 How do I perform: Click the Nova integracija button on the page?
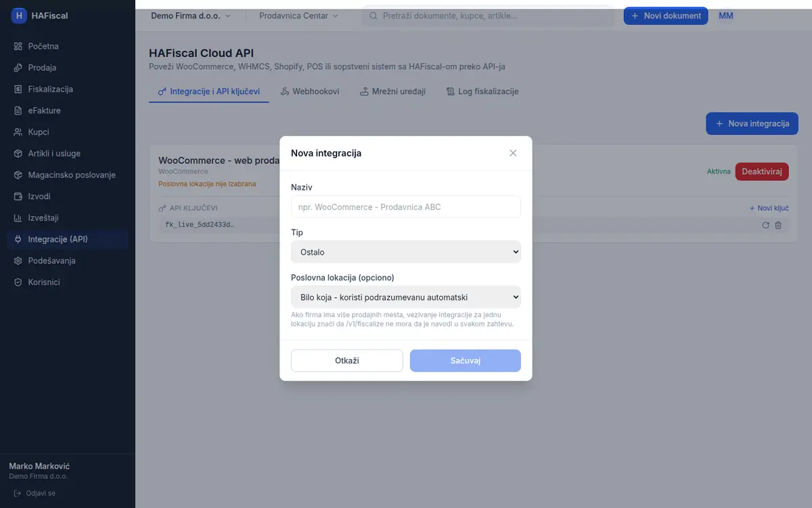(752, 124)
